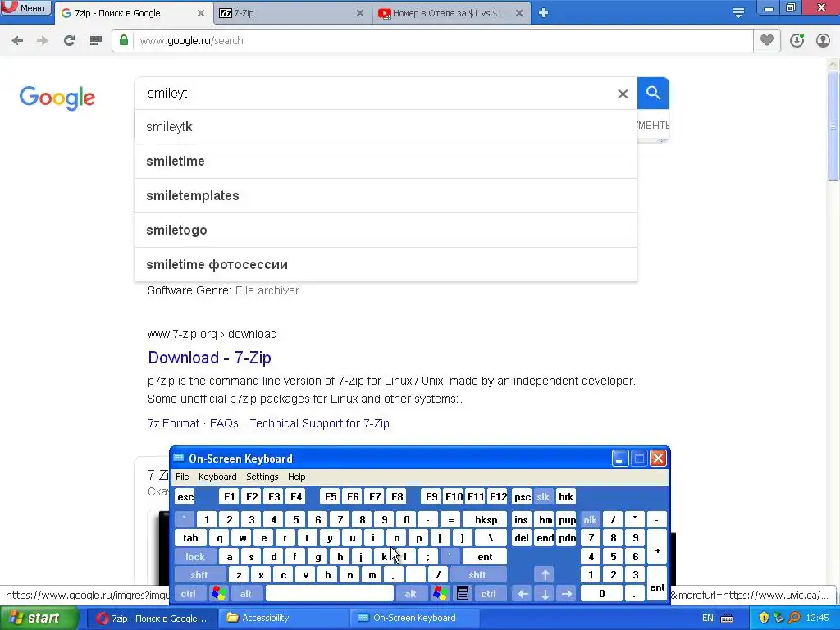Clear the search text with X

pyautogui.click(x=623, y=94)
